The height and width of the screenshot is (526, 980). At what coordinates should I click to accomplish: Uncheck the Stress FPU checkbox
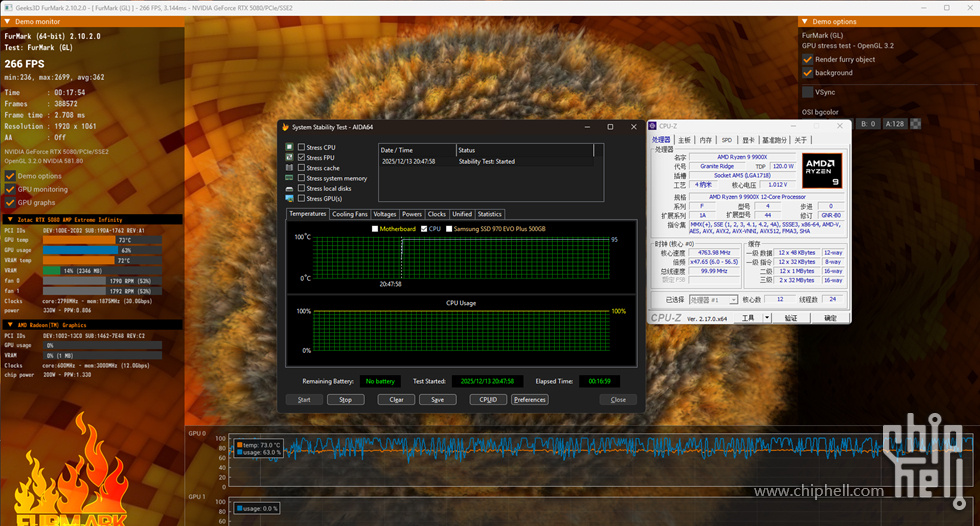click(301, 158)
